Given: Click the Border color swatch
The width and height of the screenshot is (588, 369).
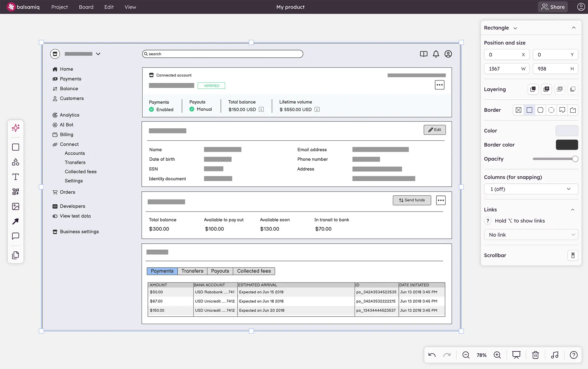Looking at the screenshot, I should tap(567, 145).
